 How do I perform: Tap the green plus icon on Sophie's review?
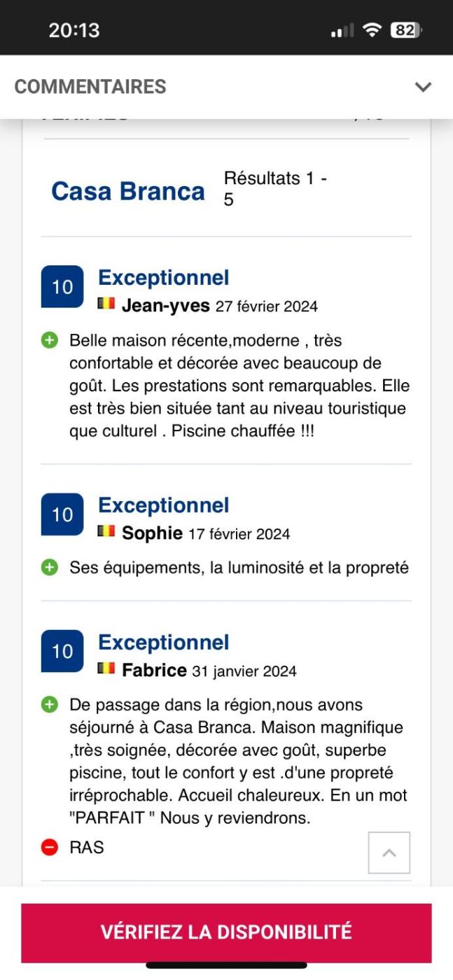pos(49,568)
